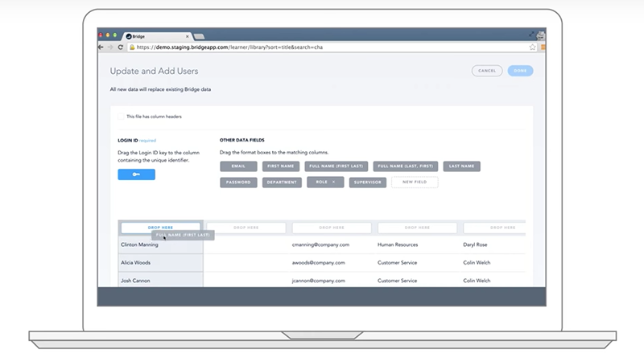
Task: Enable 'This file has column headers' checkbox
Action: point(121,117)
